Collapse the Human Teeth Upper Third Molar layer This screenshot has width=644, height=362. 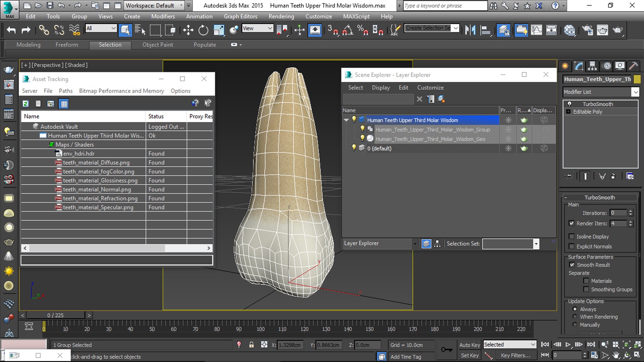tap(346, 120)
